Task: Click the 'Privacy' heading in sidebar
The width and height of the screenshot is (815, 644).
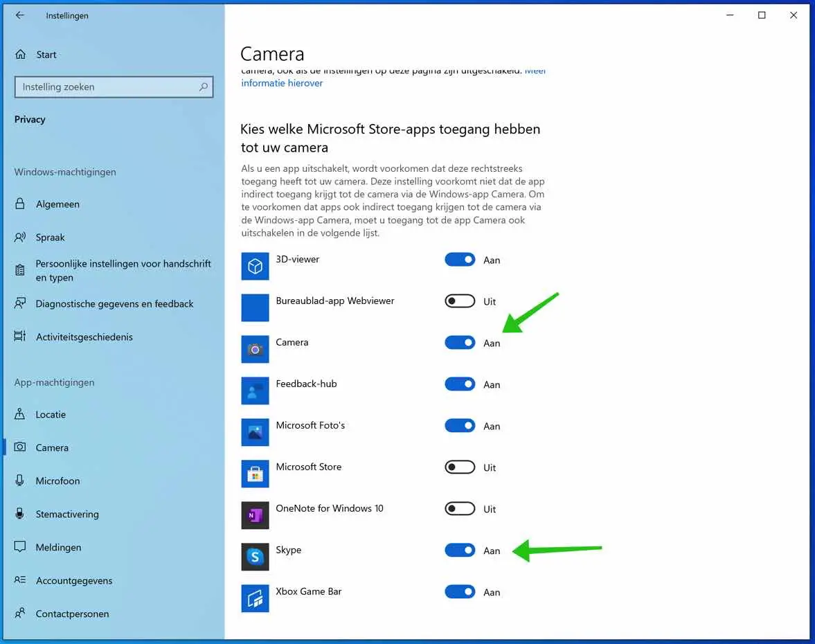Action: 30,119
